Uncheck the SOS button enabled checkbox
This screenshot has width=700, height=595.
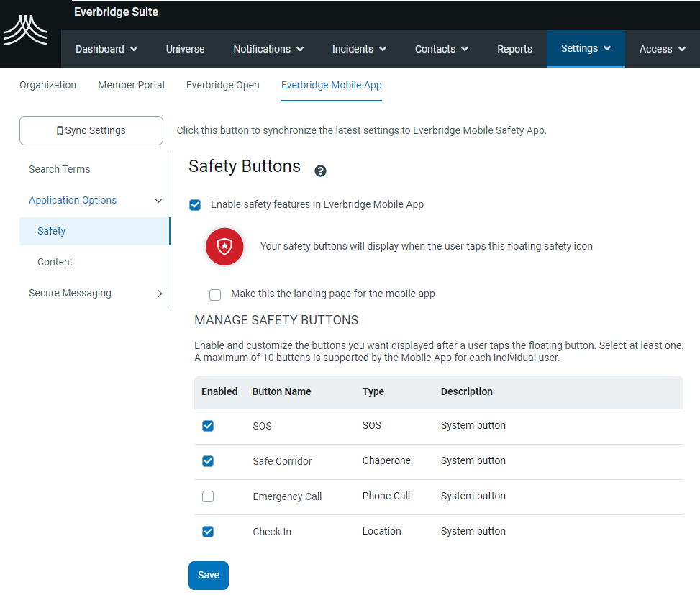(208, 426)
